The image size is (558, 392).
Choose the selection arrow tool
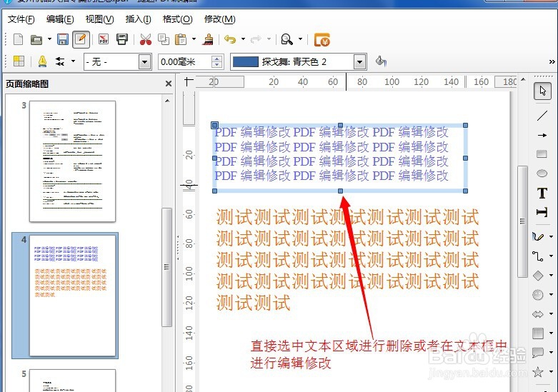tap(542, 91)
